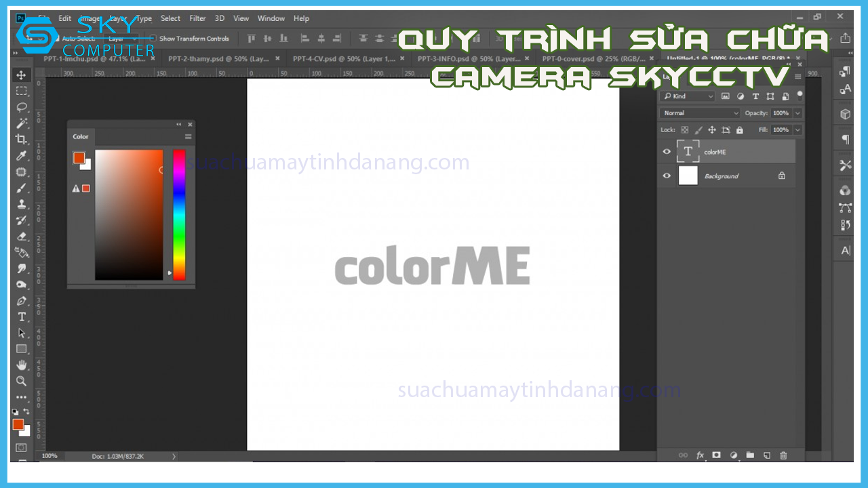This screenshot has width=868, height=488.
Task: Click the colorME layer name
Action: point(715,152)
